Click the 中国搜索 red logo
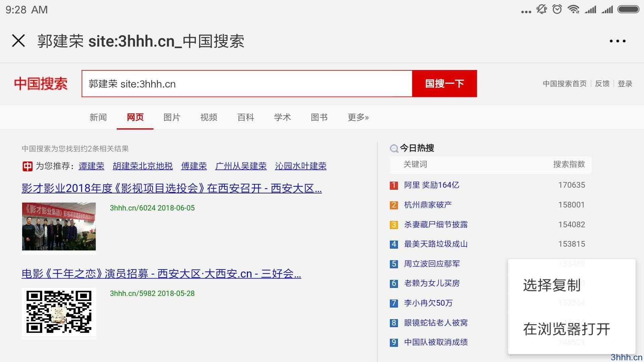 [x=41, y=84]
